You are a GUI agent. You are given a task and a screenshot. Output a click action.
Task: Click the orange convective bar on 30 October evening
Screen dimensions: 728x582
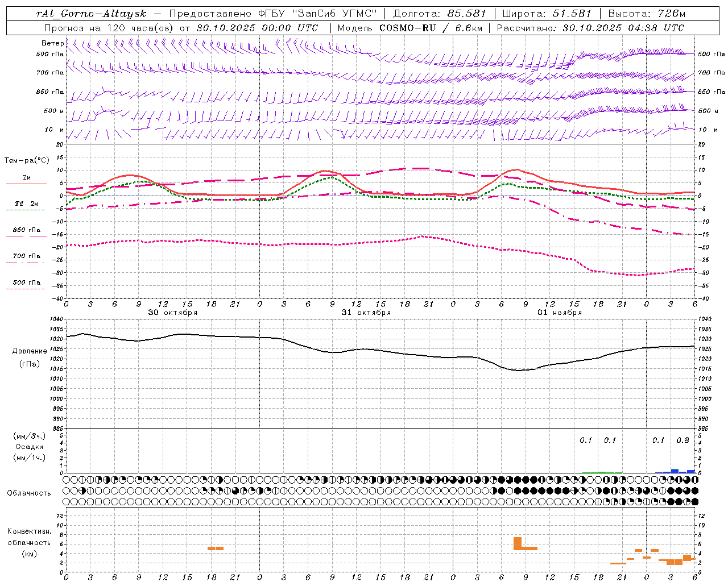pos(216,548)
